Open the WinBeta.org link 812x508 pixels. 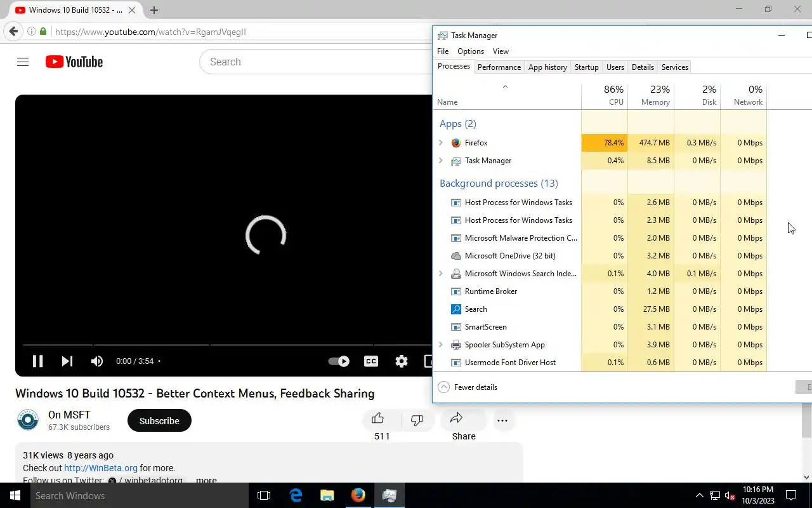coord(101,468)
